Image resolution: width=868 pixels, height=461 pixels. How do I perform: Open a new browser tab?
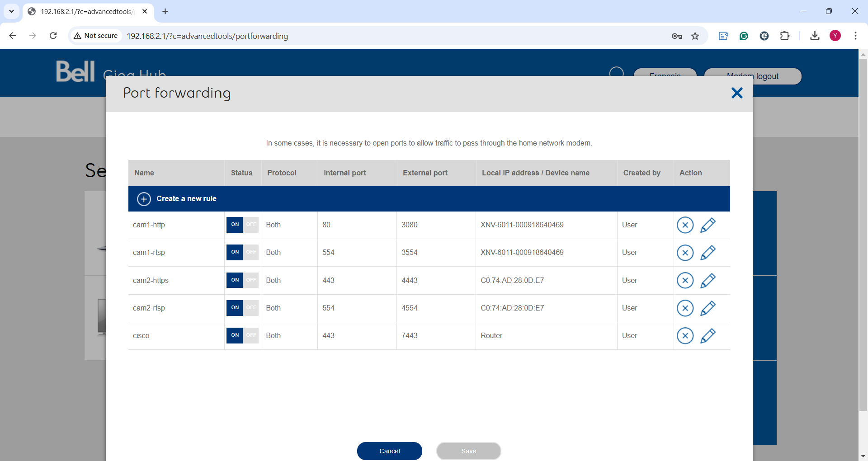165,12
